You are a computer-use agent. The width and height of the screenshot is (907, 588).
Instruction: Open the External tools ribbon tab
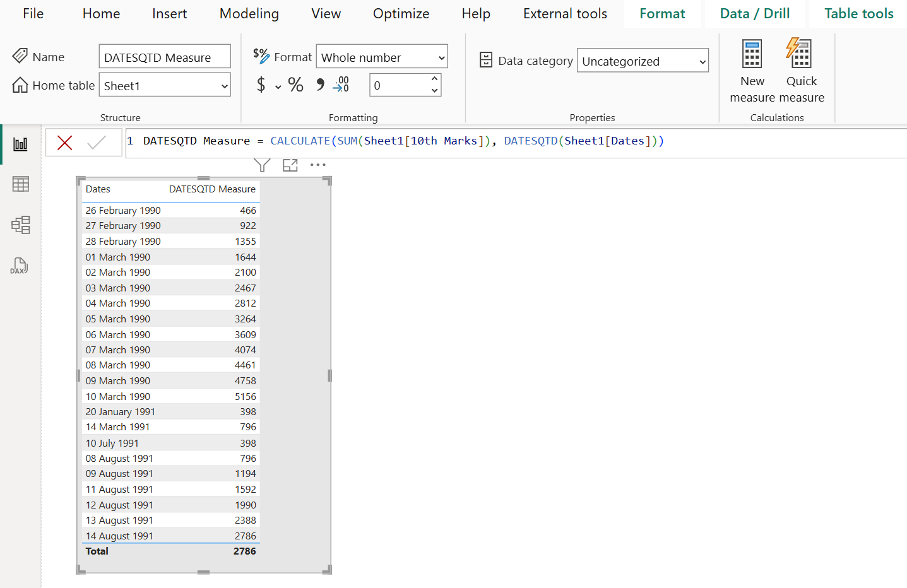point(564,13)
